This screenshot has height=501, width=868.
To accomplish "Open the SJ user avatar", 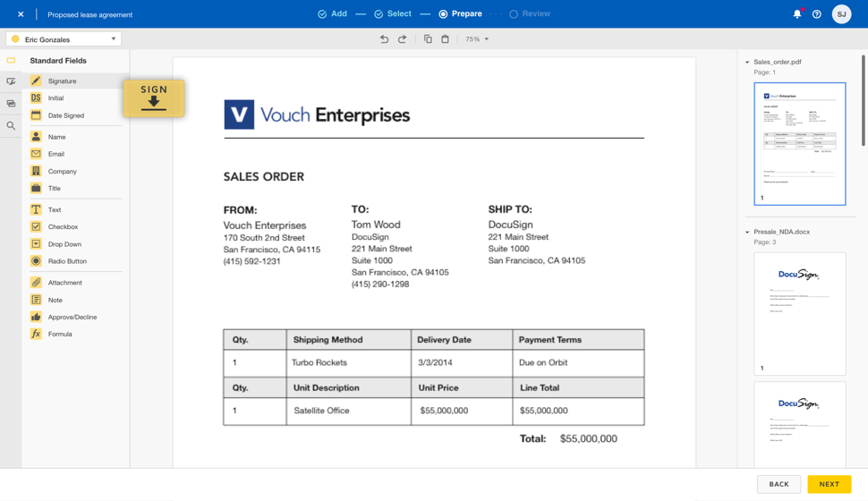I will (x=841, y=13).
